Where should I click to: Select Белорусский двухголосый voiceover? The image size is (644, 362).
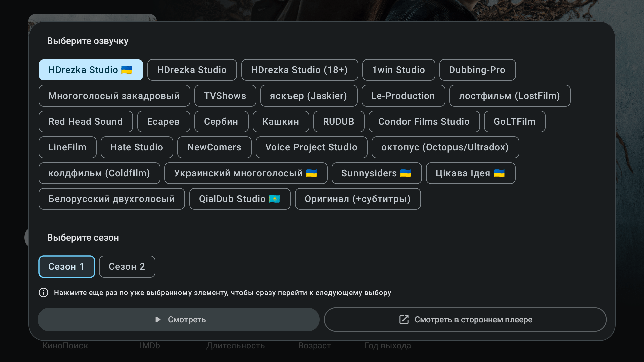coord(112,199)
